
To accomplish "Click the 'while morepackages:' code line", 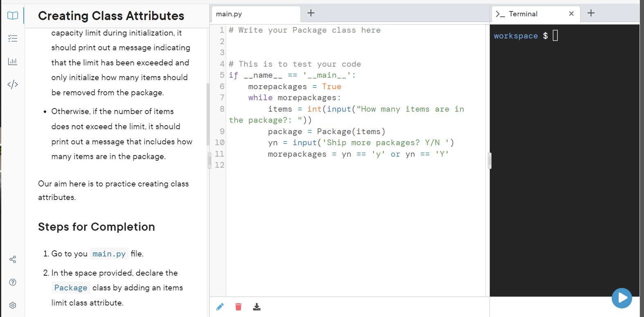I will 294,97.
